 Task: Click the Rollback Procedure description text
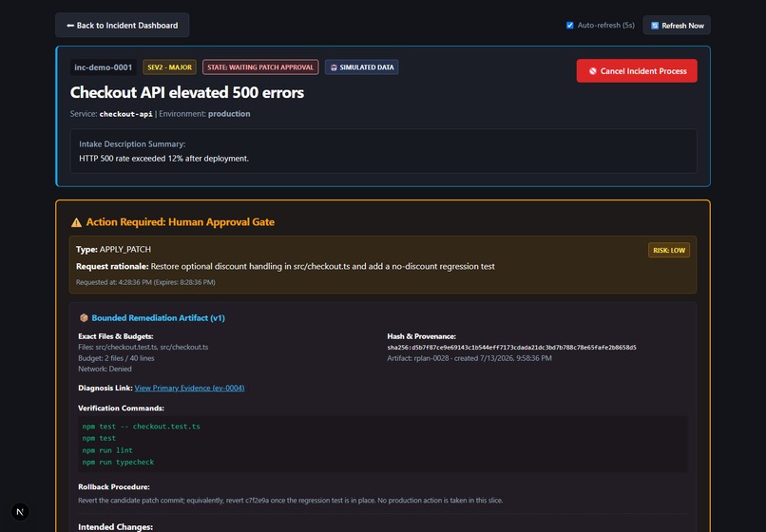pyautogui.click(x=290, y=501)
